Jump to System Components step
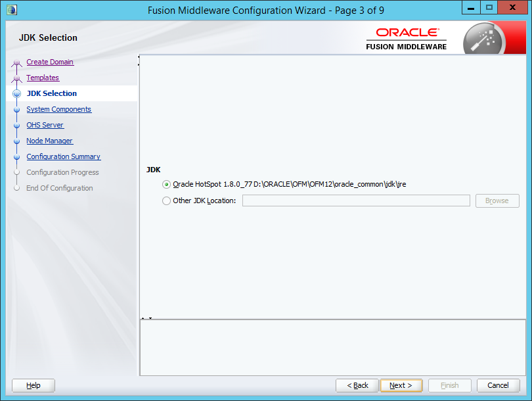 click(58, 109)
